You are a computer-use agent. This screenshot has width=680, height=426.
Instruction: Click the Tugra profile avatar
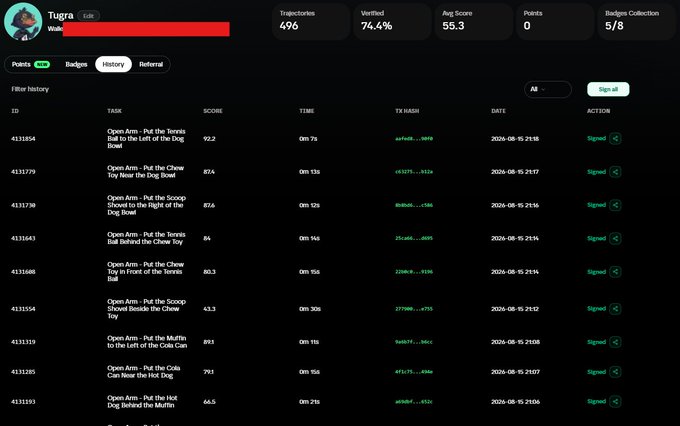pyautogui.click(x=23, y=22)
